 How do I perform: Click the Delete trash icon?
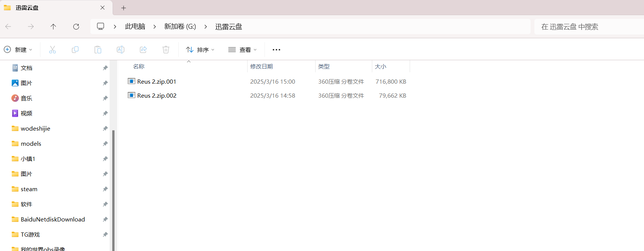pos(166,50)
